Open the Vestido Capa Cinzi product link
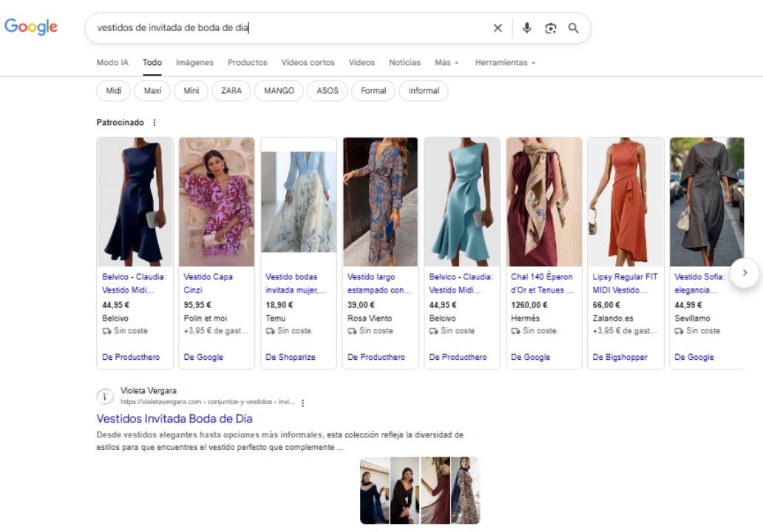 point(208,284)
